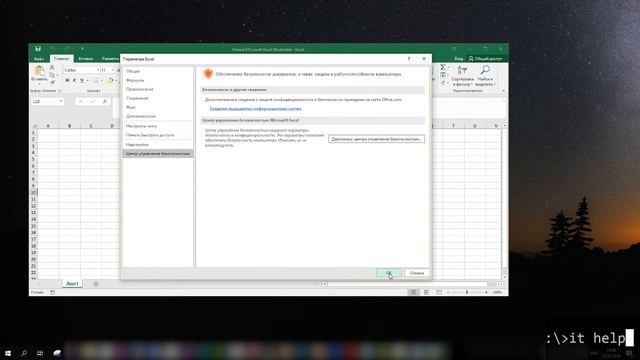This screenshot has width=640, height=360.
Task: Click the 100% zoom level readout
Action: [497, 292]
